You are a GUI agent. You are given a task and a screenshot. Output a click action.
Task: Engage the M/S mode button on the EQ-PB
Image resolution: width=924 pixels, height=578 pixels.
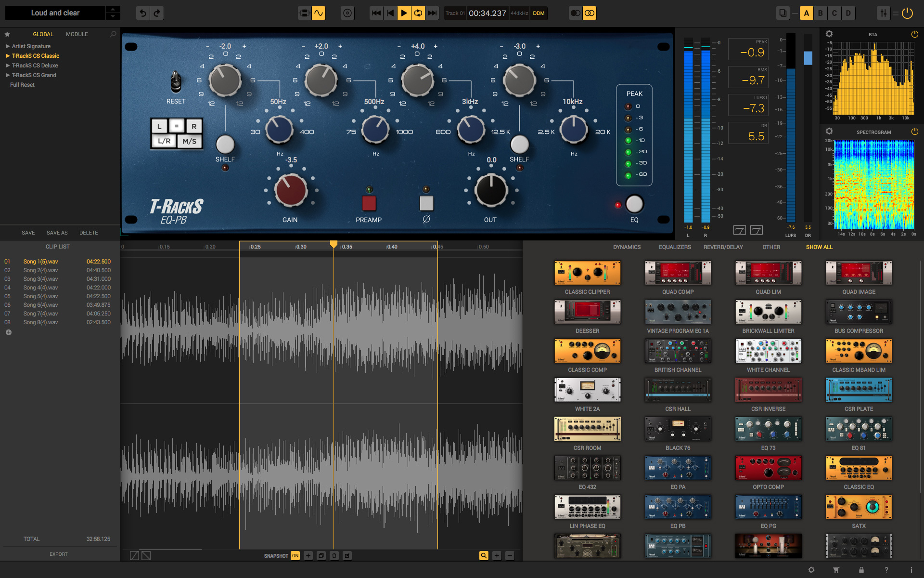pyautogui.click(x=190, y=140)
